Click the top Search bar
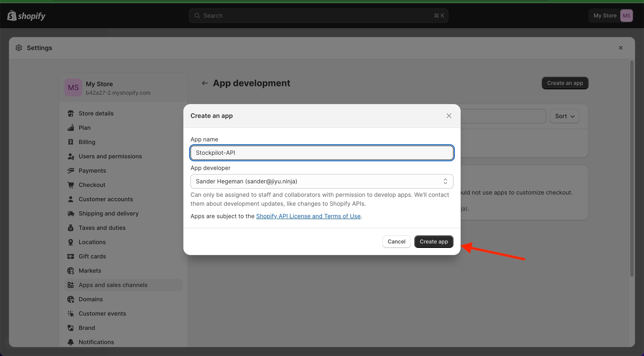 pos(318,16)
